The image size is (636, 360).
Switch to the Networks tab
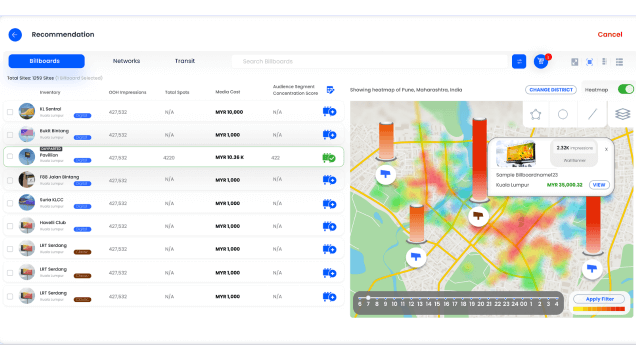[126, 61]
